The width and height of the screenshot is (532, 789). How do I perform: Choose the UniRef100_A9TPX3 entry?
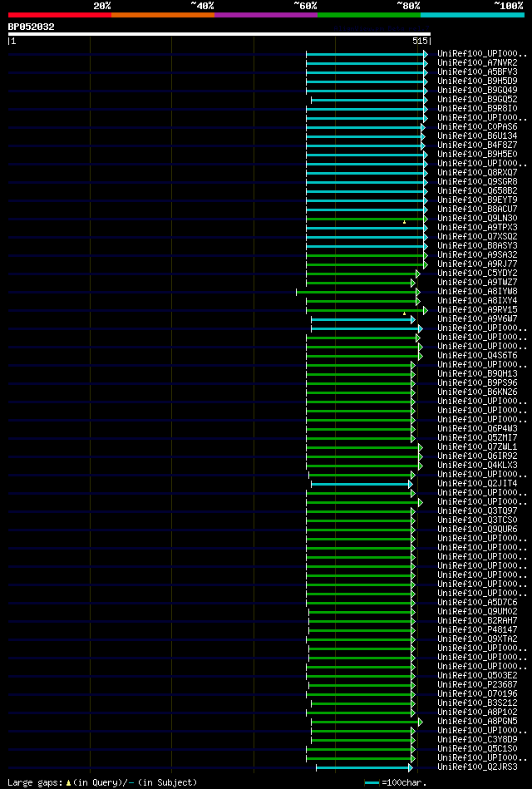[x=477, y=228]
